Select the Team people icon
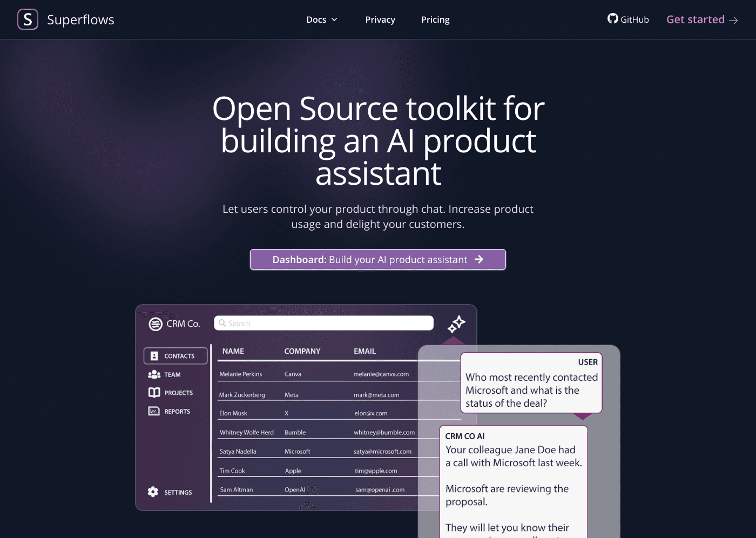Screen dimensions: 756x538 [154, 374]
